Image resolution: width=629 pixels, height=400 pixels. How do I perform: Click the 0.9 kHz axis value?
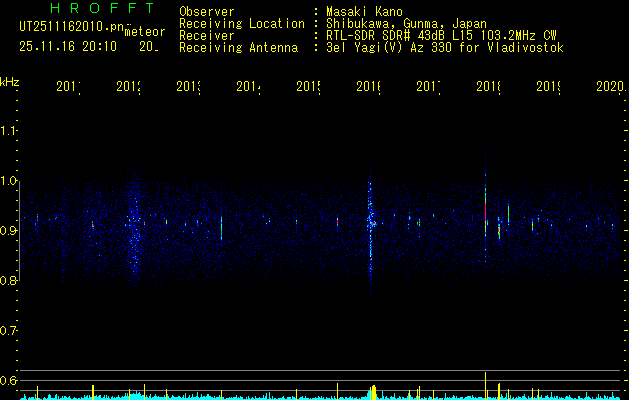[x=9, y=231]
